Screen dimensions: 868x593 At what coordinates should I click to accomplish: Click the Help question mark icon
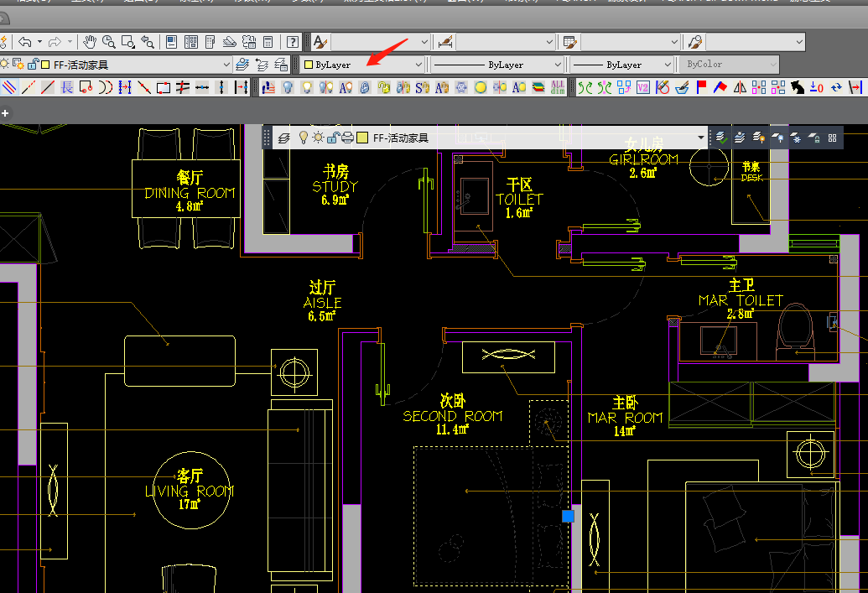(293, 42)
